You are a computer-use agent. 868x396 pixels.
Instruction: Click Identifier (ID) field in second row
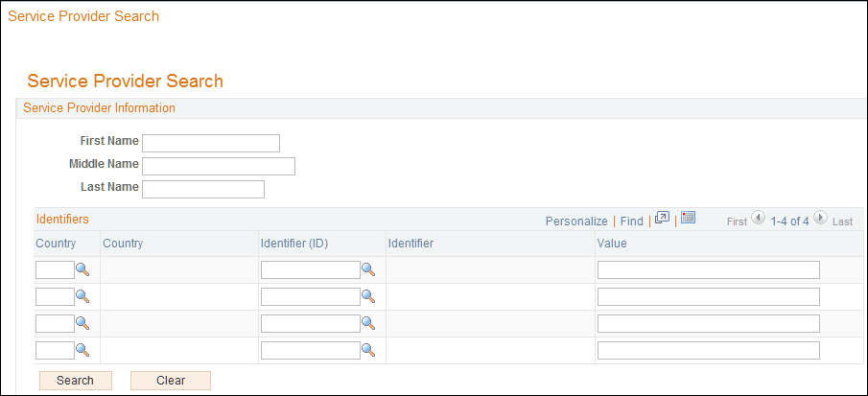click(311, 296)
